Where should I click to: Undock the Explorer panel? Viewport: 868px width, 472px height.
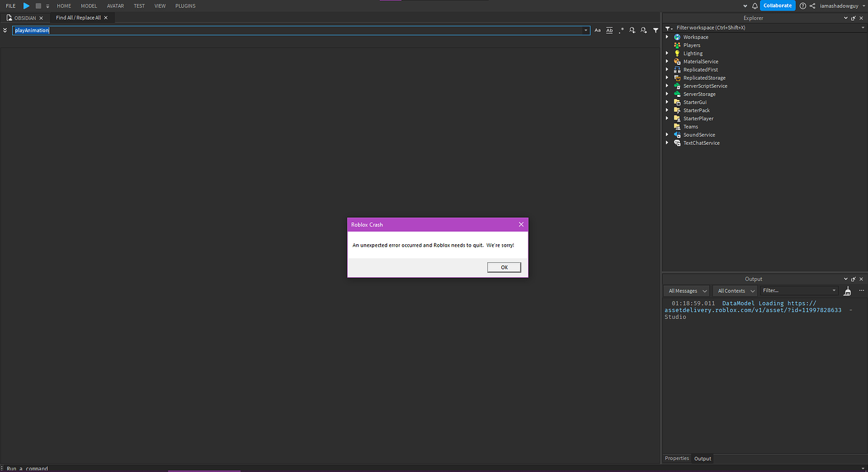[854, 18]
